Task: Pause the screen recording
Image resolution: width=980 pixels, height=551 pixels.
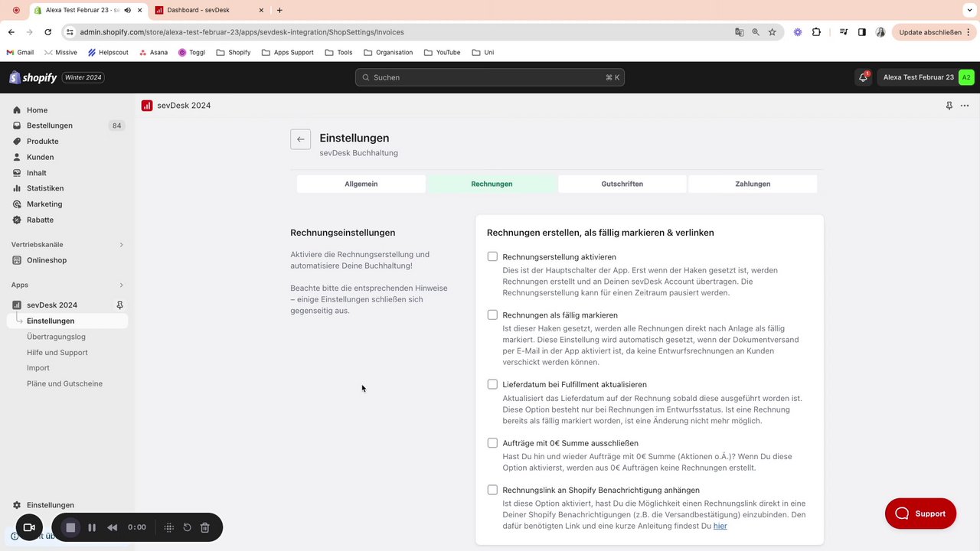Action: (x=92, y=527)
